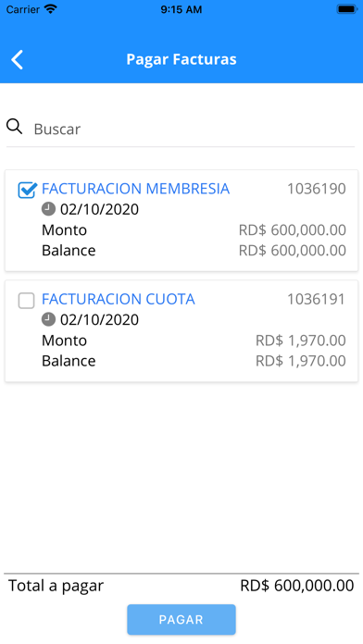This screenshot has width=363, height=644.
Task: Tap the 9:15 AM clock in the status bar
Action: click(x=181, y=9)
